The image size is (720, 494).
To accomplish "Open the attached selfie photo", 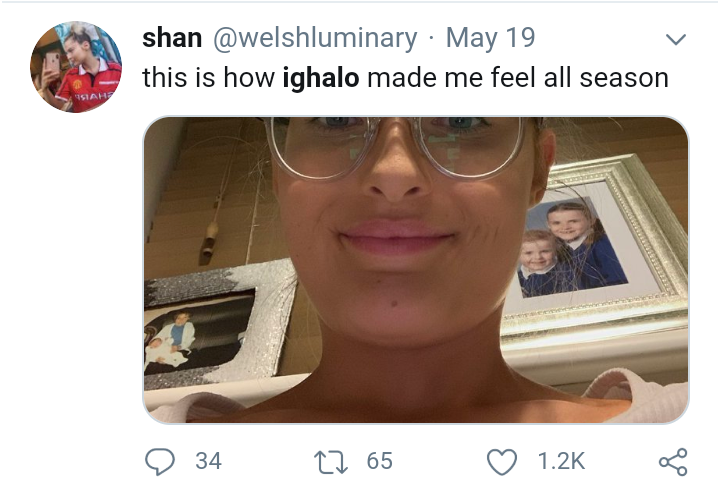I will click(x=415, y=268).
